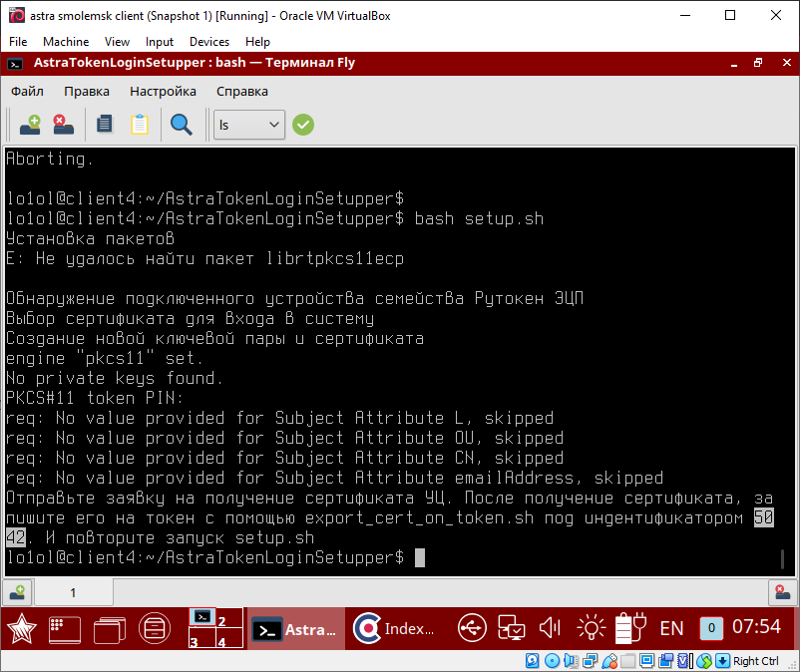This screenshot has height=672, width=800.
Task: Open volume control tray icon
Action: click(550, 628)
